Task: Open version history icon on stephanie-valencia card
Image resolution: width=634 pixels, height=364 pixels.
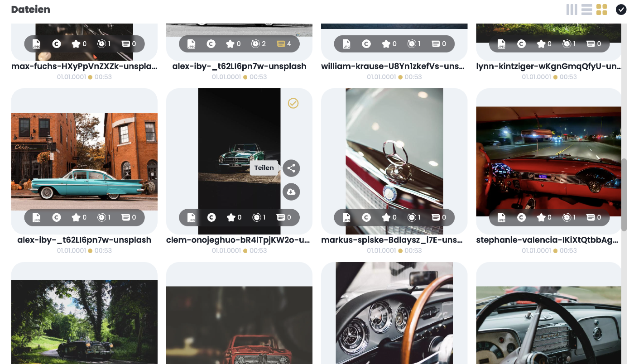Action: tap(567, 218)
